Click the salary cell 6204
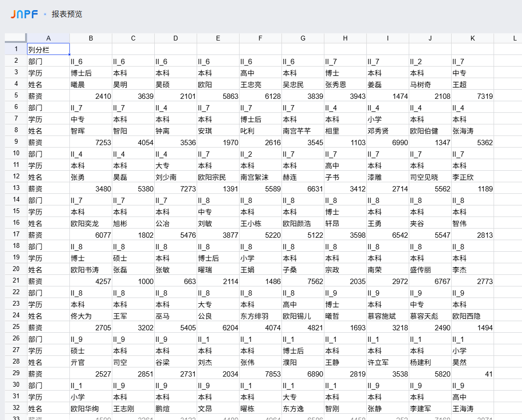 (x=218, y=327)
